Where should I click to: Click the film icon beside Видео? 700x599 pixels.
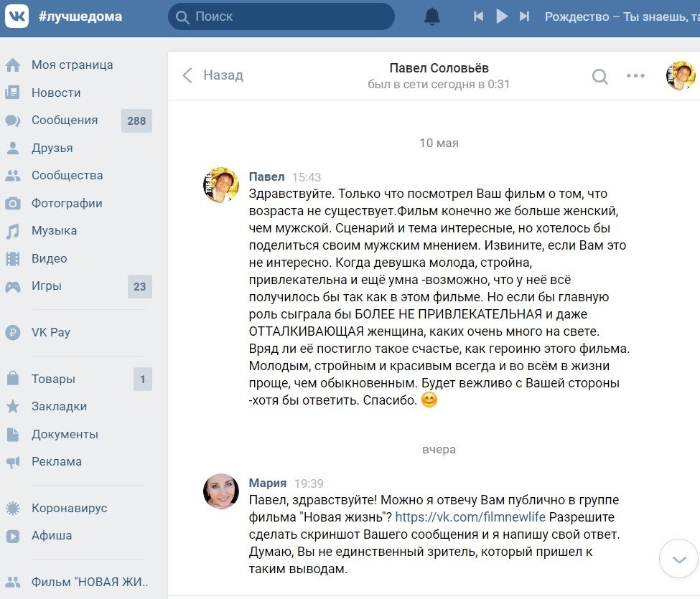click(12, 259)
